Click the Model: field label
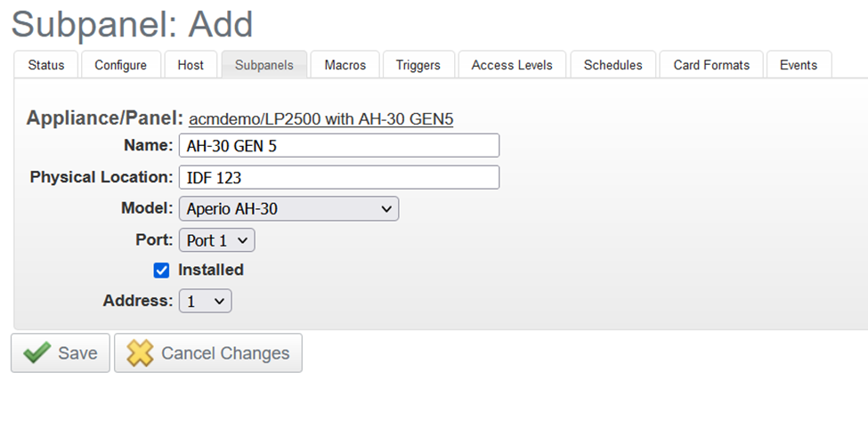 147,208
